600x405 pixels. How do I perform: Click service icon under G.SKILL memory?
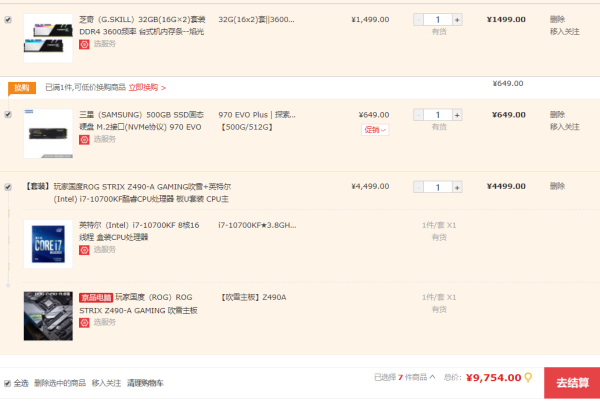click(x=84, y=44)
